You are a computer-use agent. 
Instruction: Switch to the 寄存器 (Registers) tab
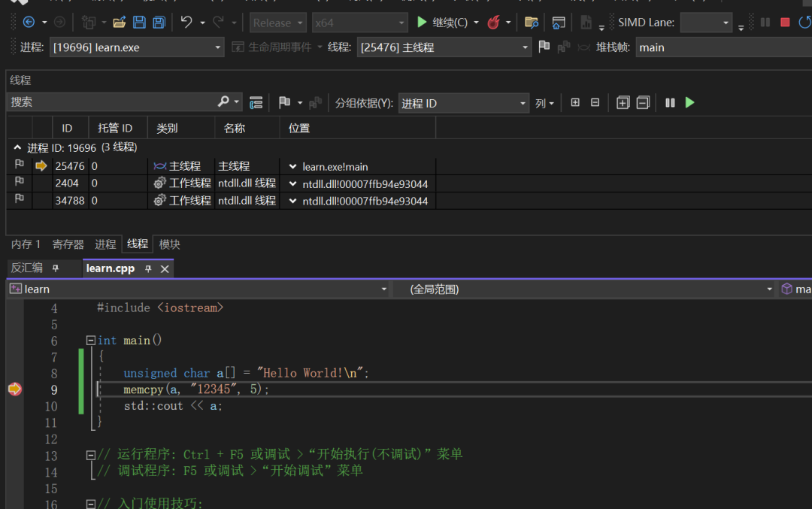pyautogui.click(x=68, y=244)
